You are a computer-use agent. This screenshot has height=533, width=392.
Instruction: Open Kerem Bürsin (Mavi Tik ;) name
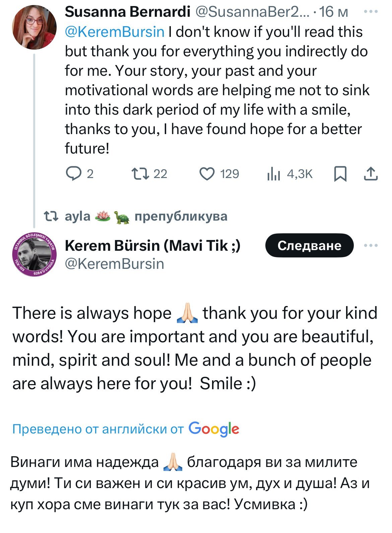[x=152, y=246]
